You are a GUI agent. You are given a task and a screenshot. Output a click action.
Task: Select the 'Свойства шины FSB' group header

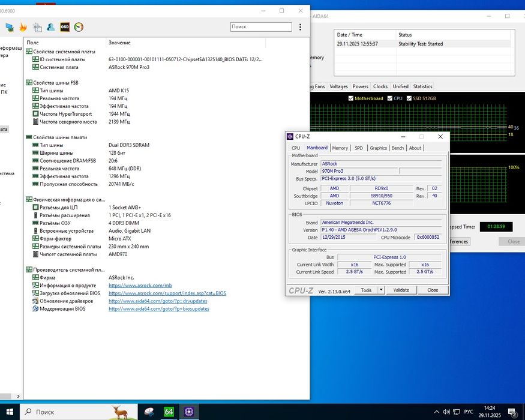[56, 83]
